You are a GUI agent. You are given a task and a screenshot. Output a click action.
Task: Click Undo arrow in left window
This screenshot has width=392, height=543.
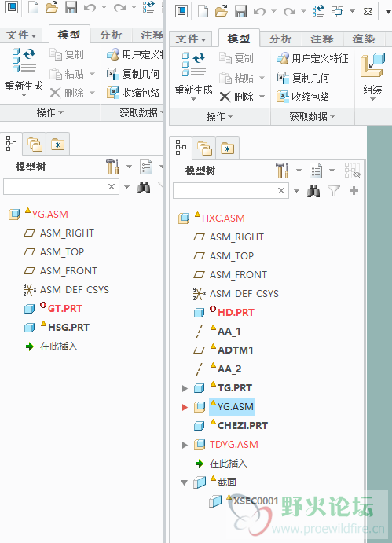click(90, 8)
